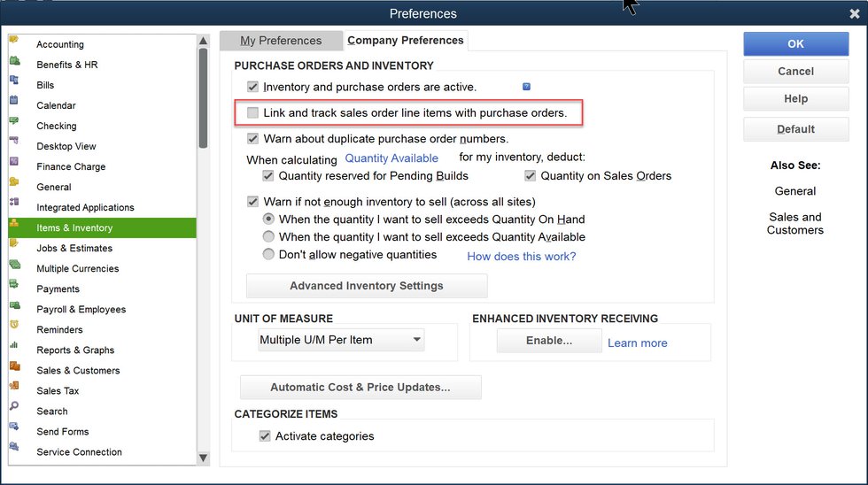The height and width of the screenshot is (485, 868).
Task: Uncheck Warn about duplicate purchase order numbers
Action: pos(253,139)
